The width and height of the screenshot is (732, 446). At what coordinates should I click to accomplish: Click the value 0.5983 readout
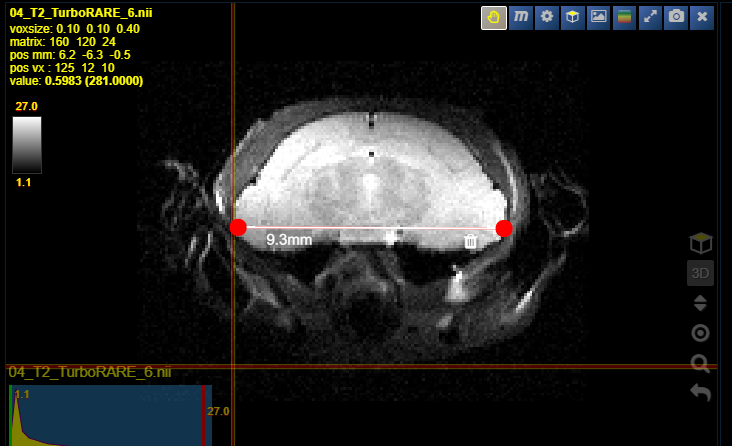click(x=76, y=81)
